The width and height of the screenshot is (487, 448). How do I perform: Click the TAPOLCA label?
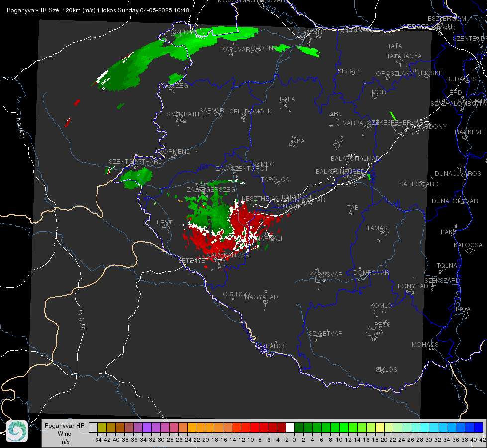[275, 180]
